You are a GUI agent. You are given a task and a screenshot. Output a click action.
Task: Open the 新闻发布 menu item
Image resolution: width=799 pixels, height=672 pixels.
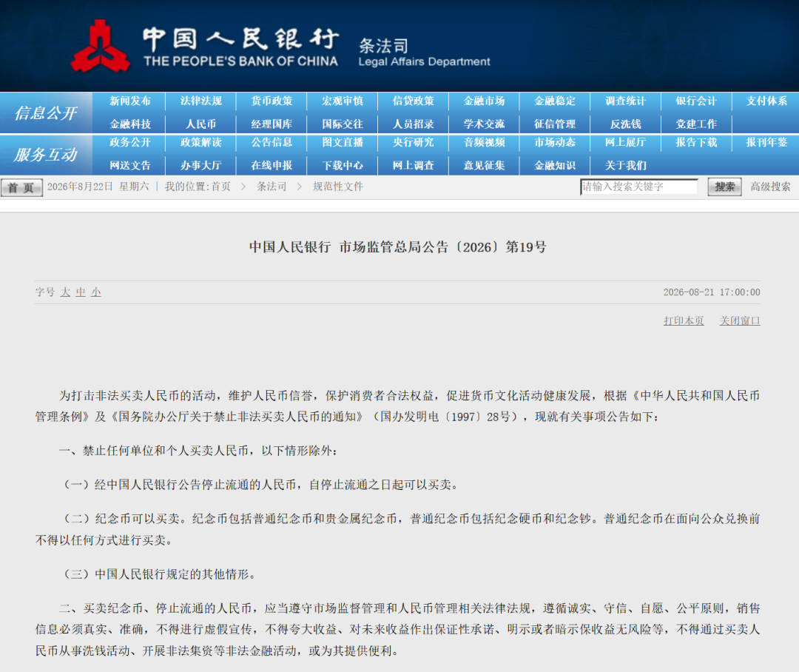tap(130, 101)
